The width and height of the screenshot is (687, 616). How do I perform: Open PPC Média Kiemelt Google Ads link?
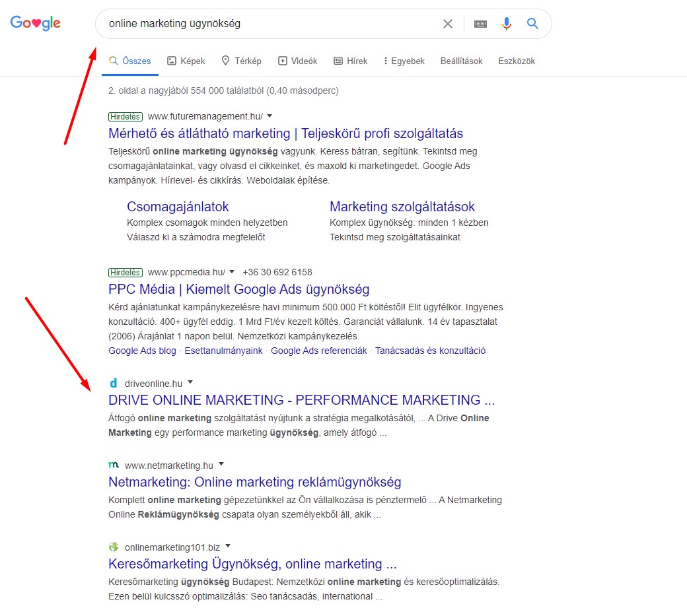pyautogui.click(x=238, y=289)
